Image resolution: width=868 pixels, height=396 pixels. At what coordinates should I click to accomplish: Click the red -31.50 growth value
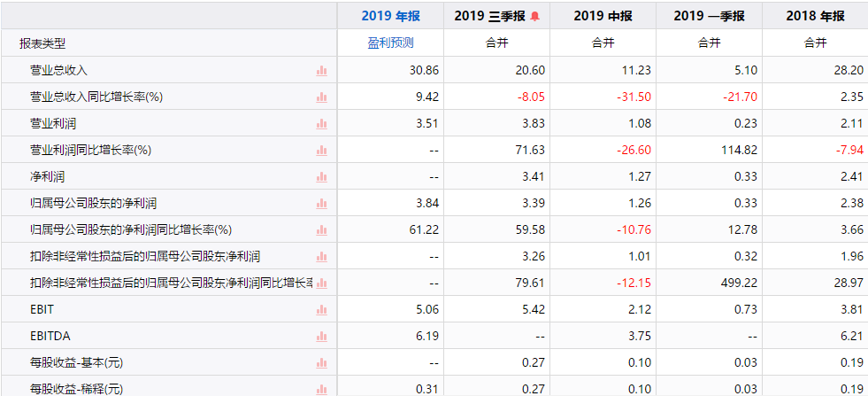(634, 97)
